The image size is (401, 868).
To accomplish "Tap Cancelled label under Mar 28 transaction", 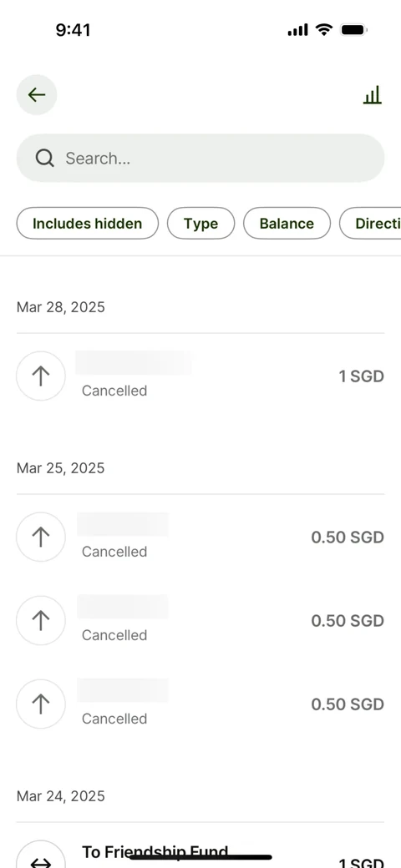I will pos(114,391).
